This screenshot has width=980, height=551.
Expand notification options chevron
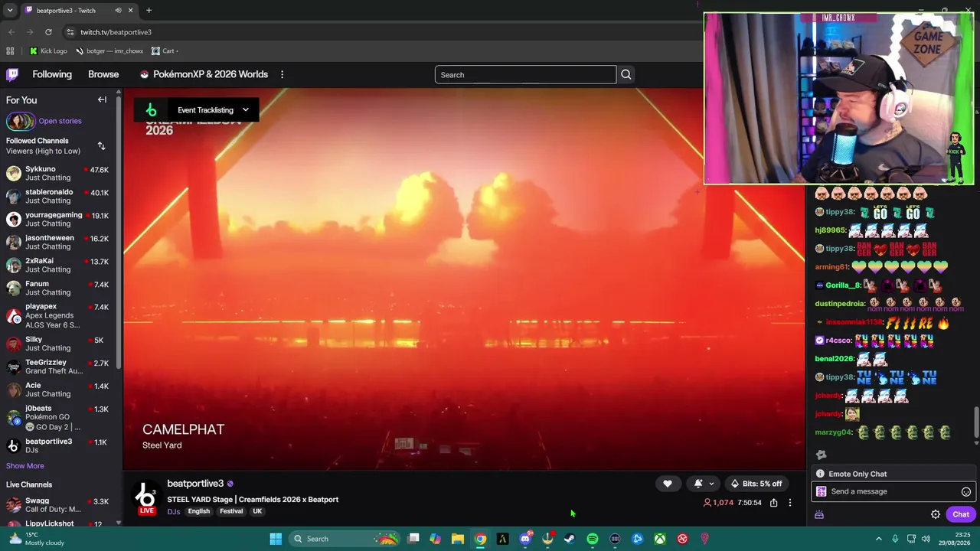[x=711, y=484]
